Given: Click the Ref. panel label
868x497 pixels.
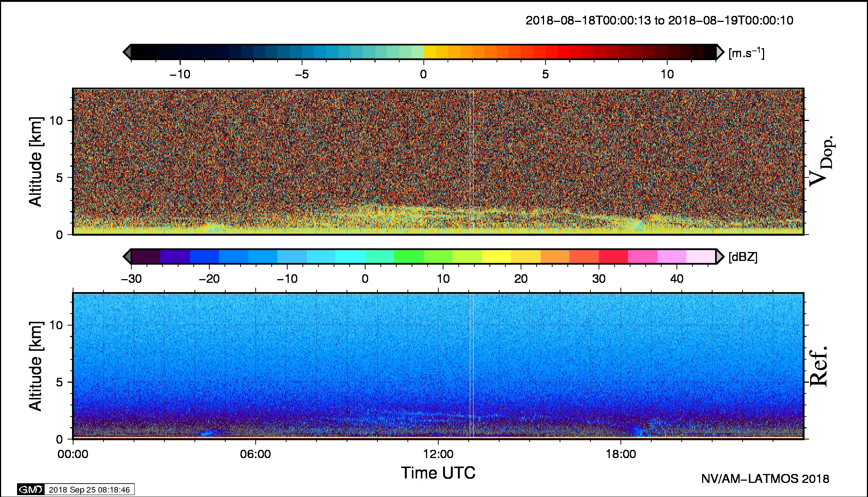Looking at the screenshot, I should click(818, 367).
